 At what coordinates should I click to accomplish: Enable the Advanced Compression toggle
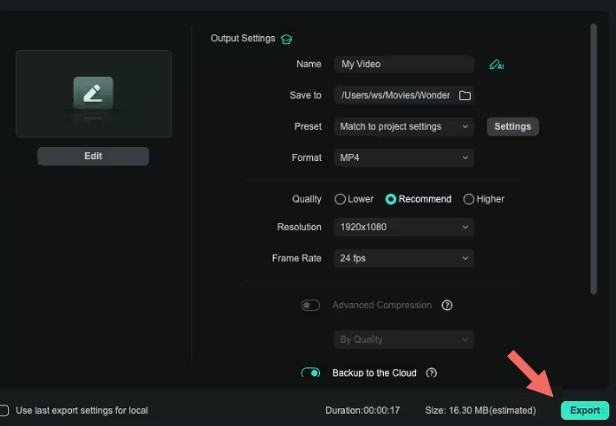pos(310,305)
